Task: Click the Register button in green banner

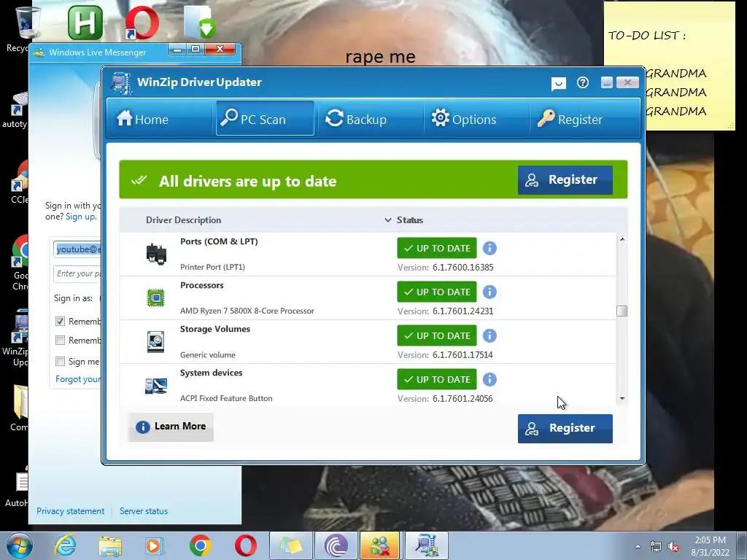Action: point(565,179)
